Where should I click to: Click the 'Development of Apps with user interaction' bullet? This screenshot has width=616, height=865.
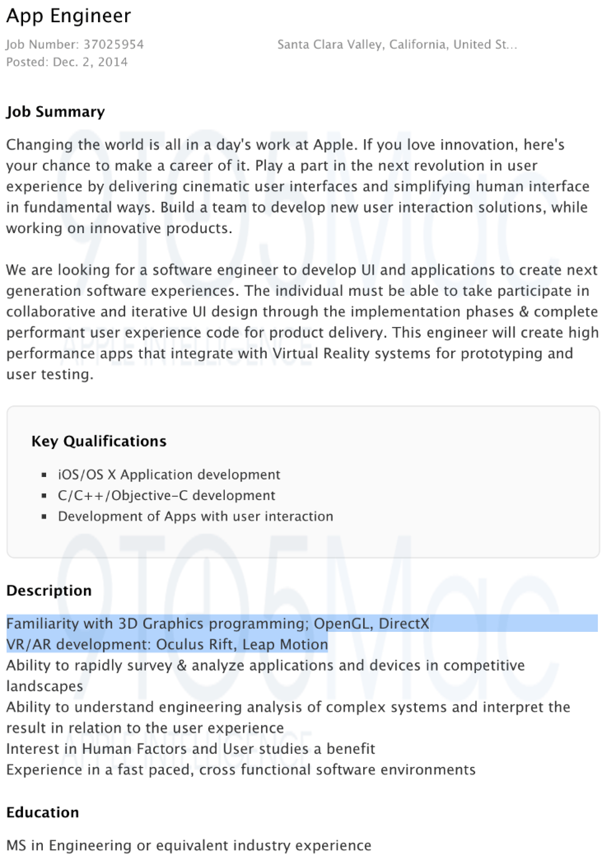pos(195,516)
